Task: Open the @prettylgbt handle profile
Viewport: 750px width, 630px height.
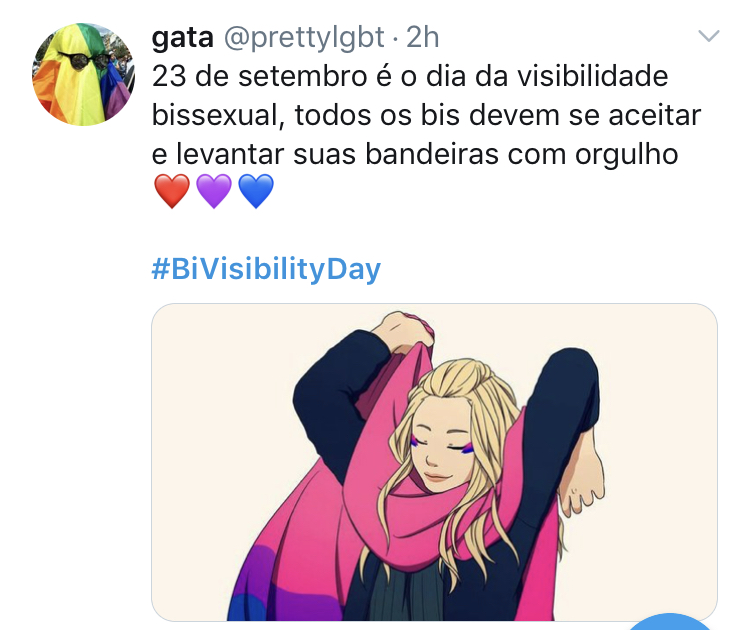Action: click(304, 38)
